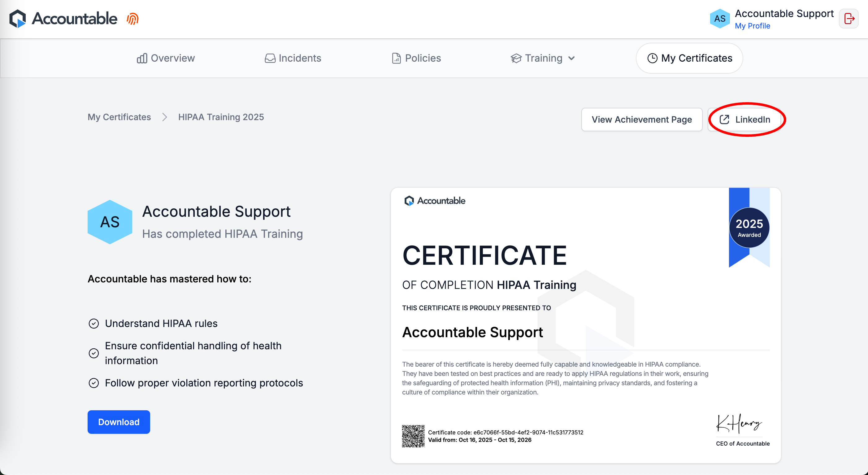
Task: Click the AS avatar in header
Action: tap(719, 19)
